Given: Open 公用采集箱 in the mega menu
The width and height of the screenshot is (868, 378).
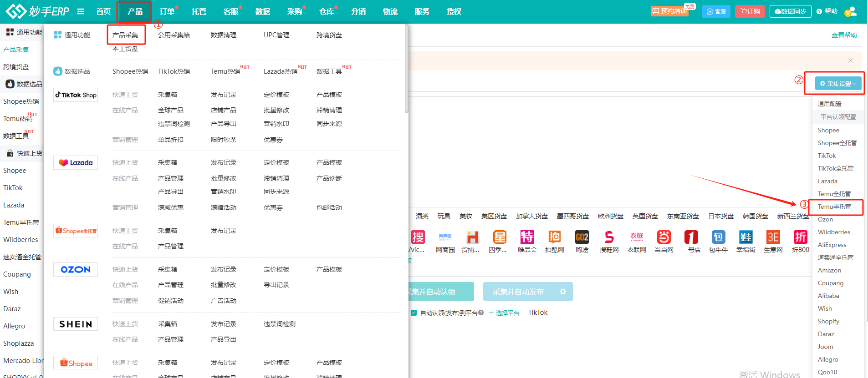Looking at the screenshot, I should [x=174, y=35].
